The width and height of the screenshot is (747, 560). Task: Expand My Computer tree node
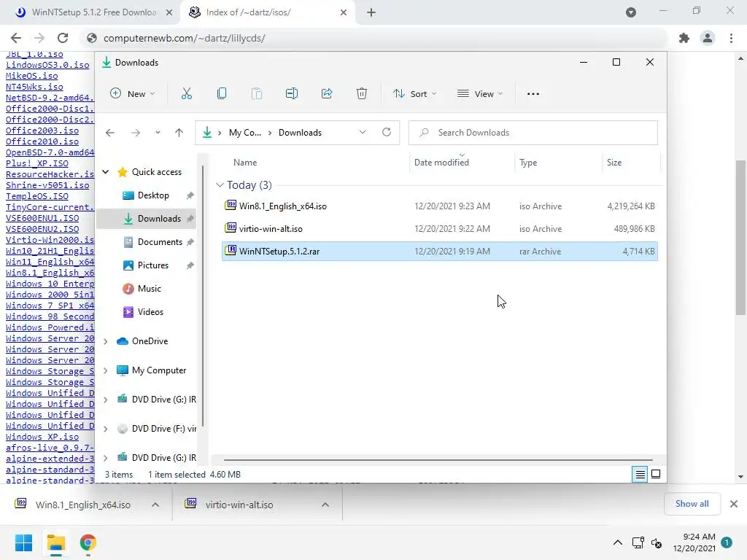pos(106,370)
